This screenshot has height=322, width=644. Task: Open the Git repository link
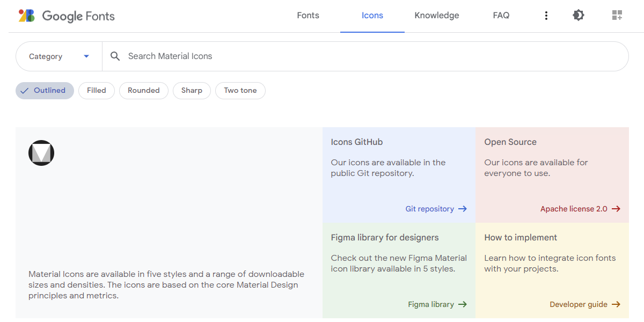tap(436, 209)
